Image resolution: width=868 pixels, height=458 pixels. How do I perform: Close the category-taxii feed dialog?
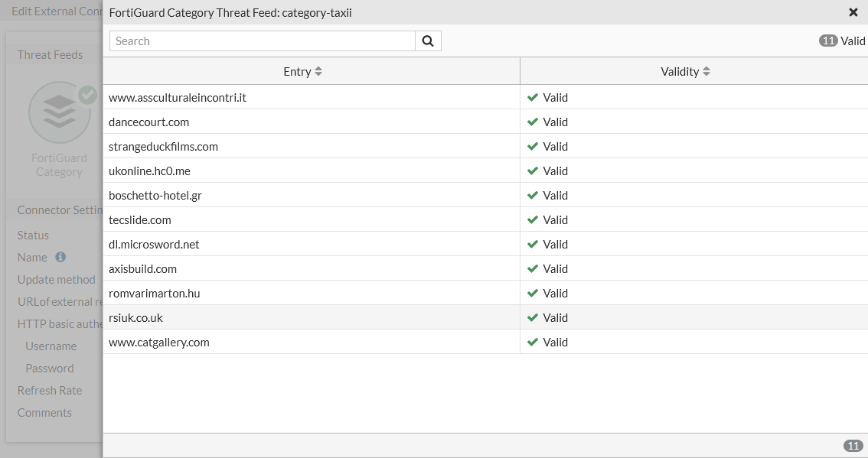(x=854, y=12)
